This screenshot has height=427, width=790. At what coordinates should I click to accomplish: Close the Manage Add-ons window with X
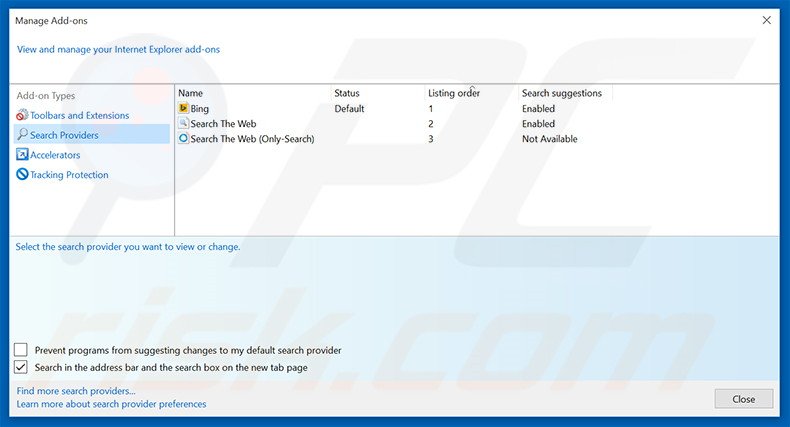point(766,20)
